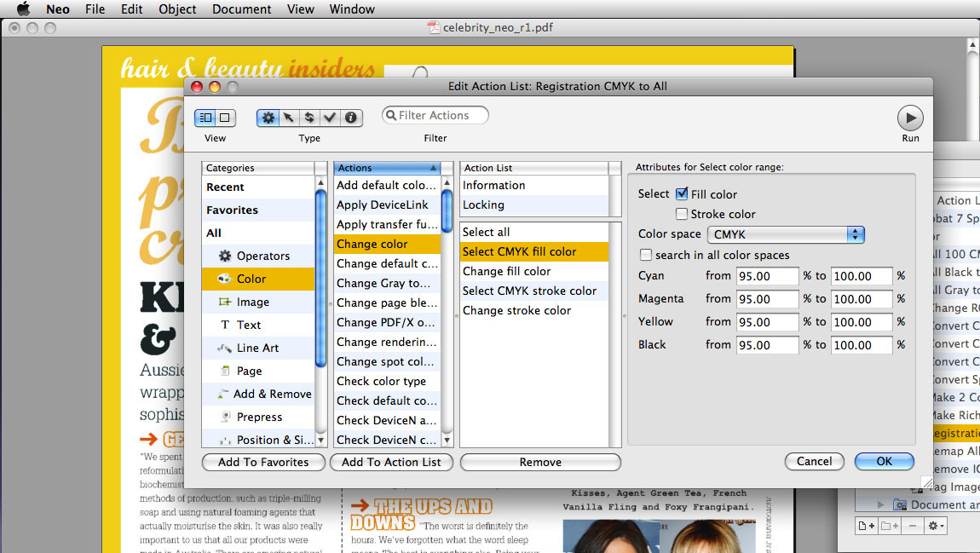Open the Add & Remove category

(x=257, y=394)
